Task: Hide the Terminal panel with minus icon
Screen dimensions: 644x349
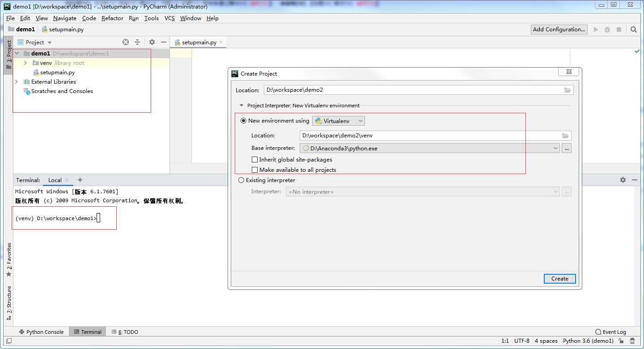Action: pyautogui.click(x=635, y=180)
